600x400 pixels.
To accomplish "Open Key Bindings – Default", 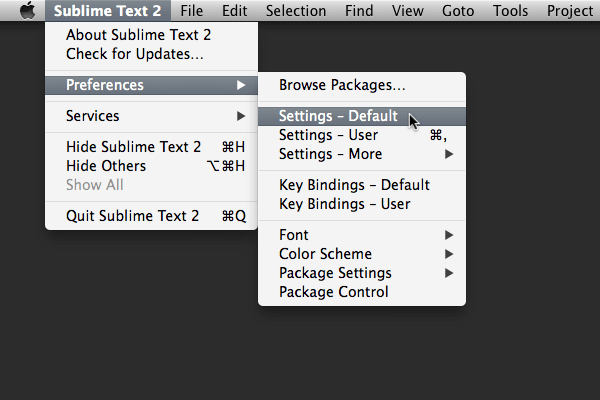I will tap(354, 185).
